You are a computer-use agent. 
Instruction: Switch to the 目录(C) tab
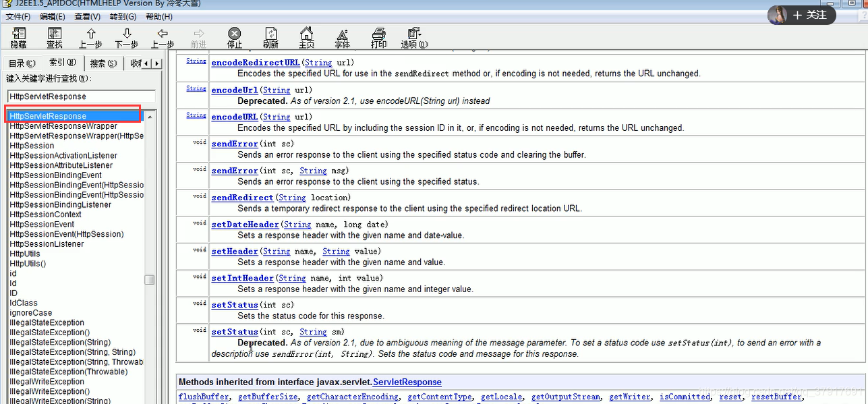click(22, 63)
